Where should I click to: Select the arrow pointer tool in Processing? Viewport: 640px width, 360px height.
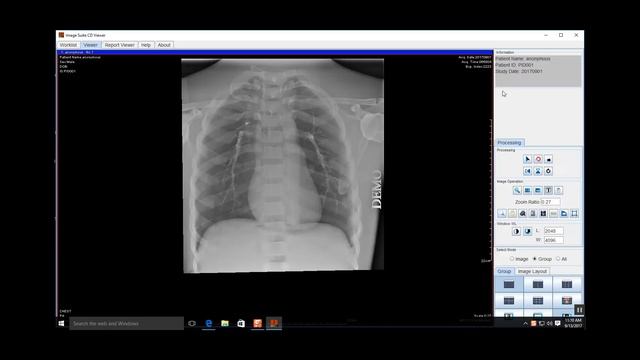[527, 159]
